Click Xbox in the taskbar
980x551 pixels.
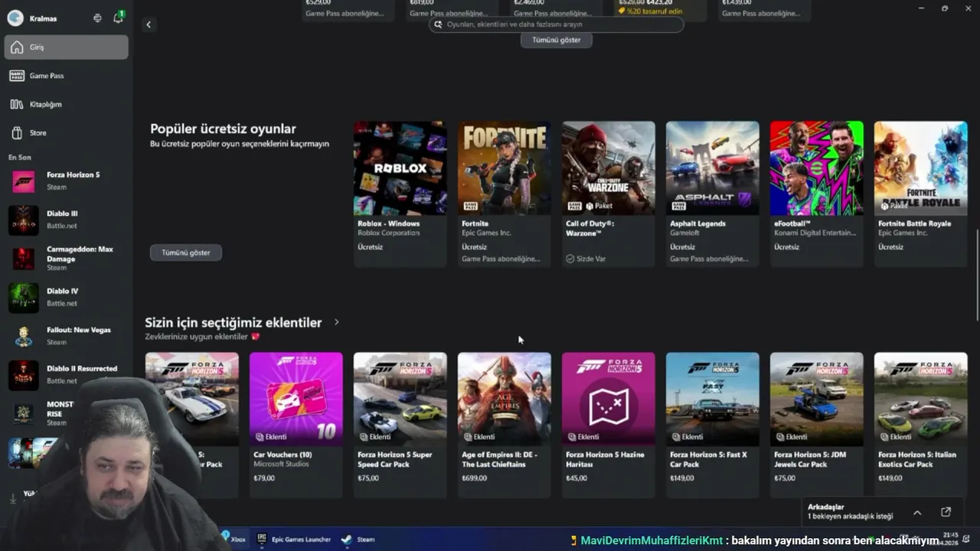(x=234, y=540)
